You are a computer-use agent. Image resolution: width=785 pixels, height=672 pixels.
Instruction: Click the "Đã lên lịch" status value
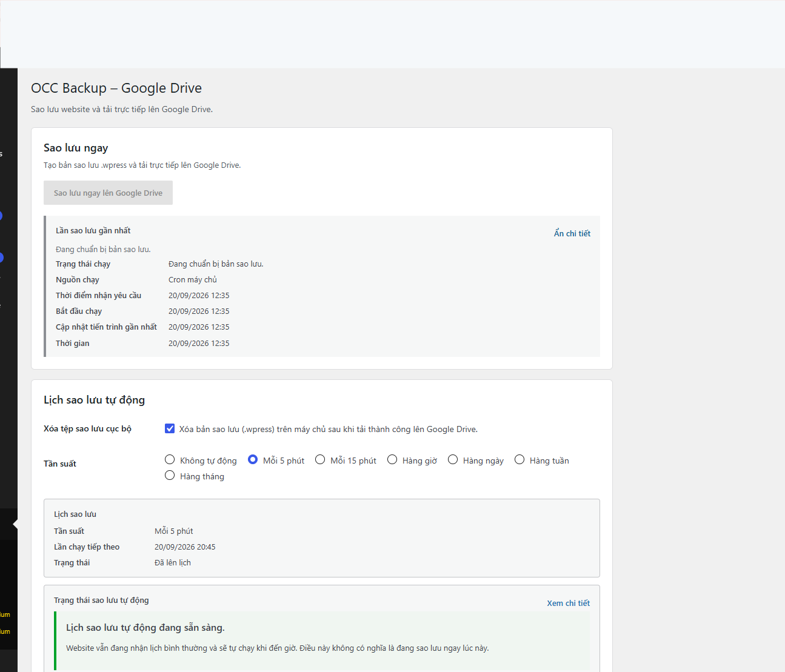click(x=173, y=562)
